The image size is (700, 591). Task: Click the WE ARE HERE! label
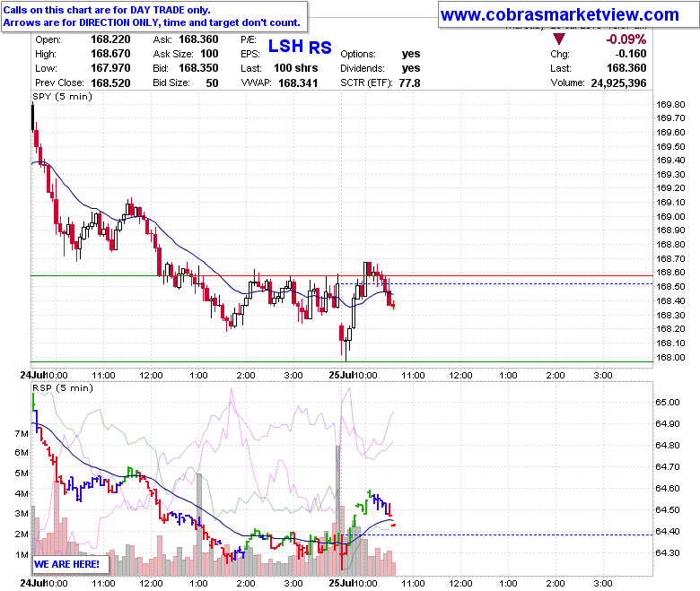66,564
